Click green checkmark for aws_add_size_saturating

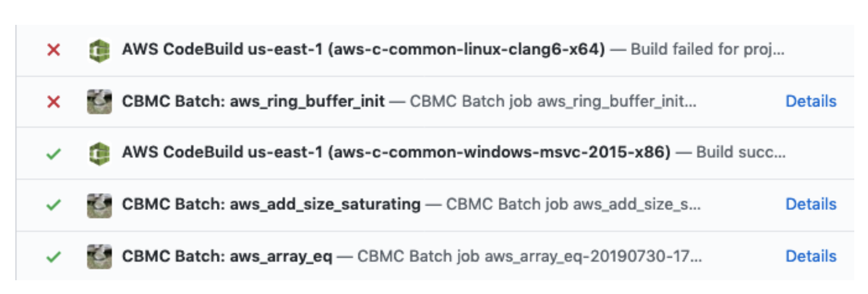(x=53, y=205)
